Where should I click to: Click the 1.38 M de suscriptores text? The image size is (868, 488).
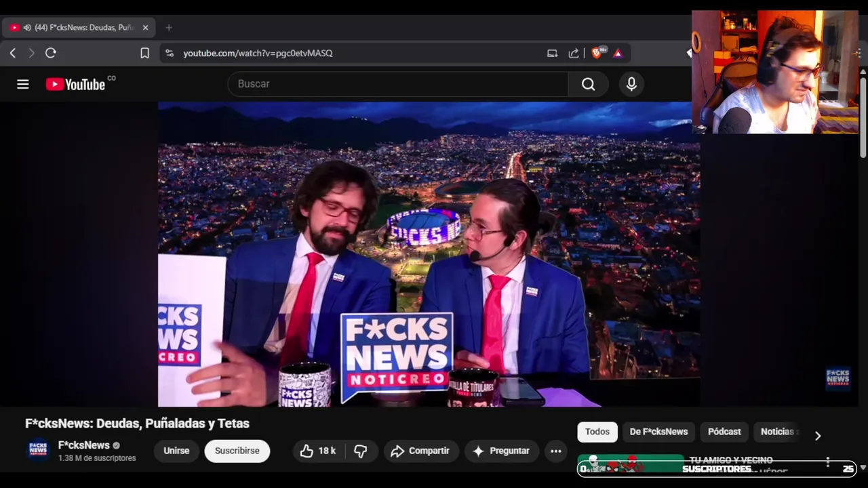(x=97, y=458)
